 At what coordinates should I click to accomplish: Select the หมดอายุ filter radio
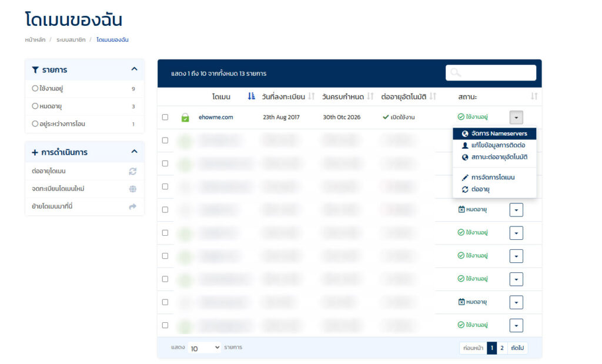(35, 106)
